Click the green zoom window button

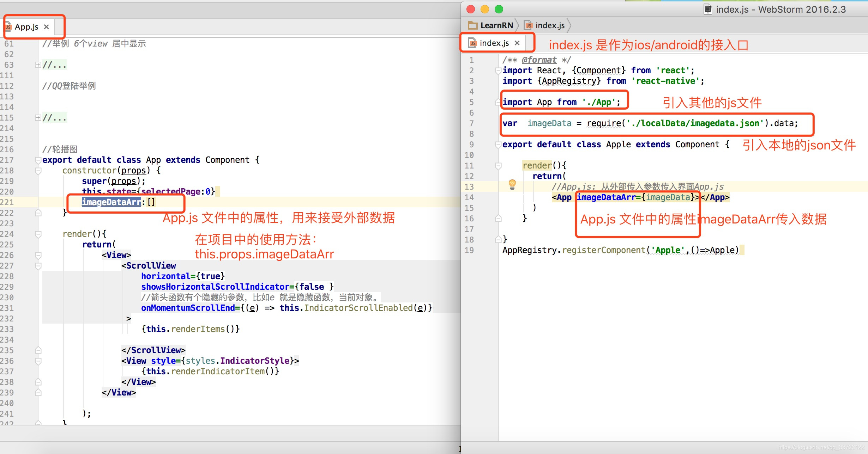(499, 10)
